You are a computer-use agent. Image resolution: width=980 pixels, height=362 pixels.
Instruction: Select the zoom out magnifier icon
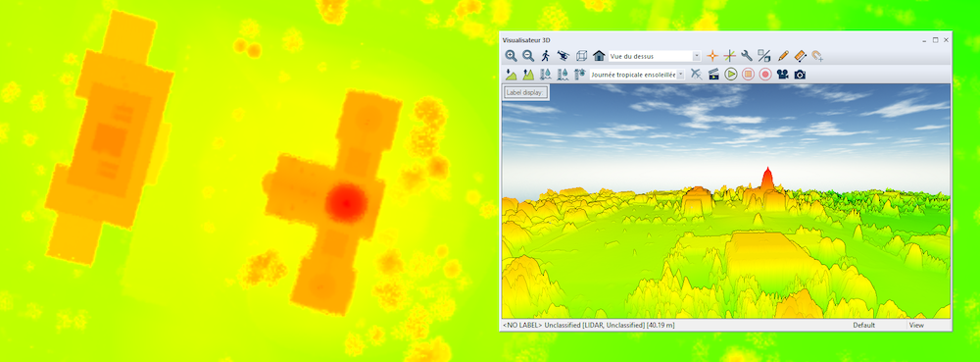tap(528, 56)
